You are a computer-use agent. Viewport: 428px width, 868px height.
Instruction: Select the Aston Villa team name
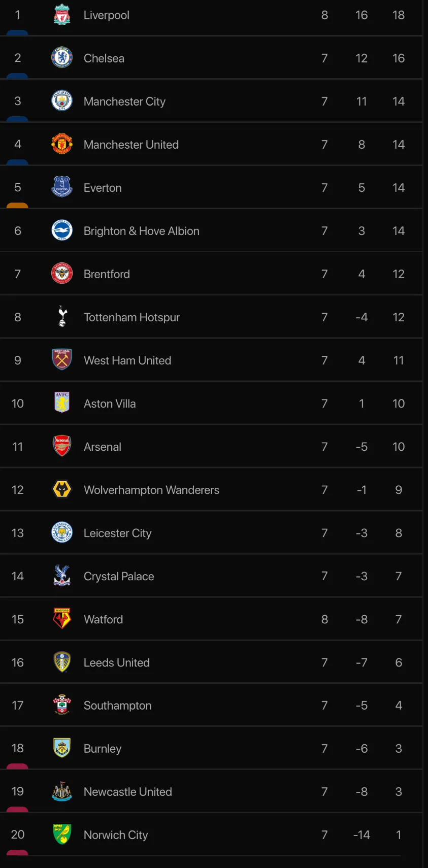pos(110,404)
